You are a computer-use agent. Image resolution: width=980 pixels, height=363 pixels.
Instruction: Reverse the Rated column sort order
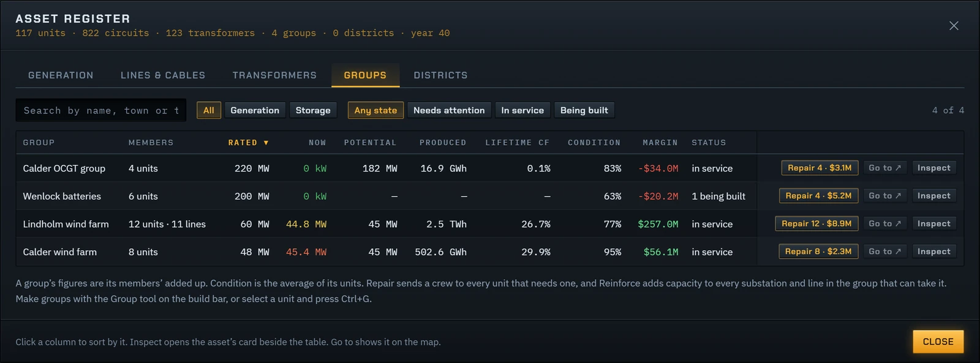(x=248, y=143)
